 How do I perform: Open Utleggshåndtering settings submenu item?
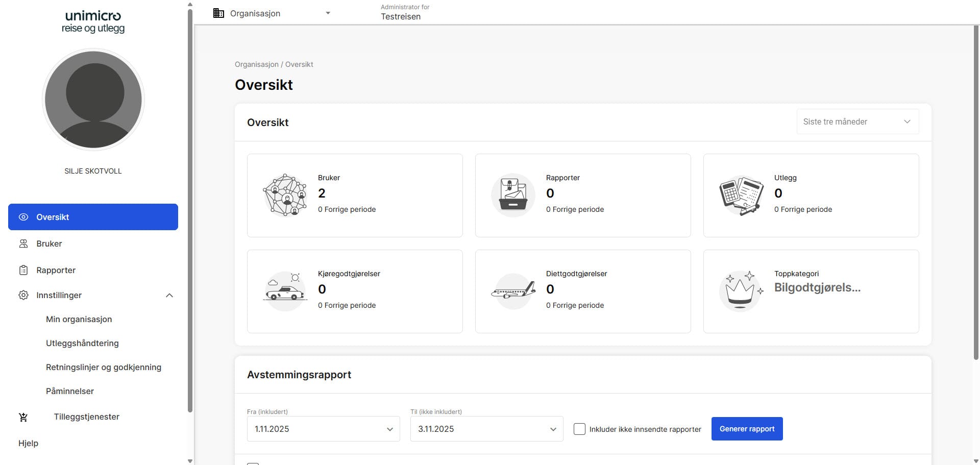(x=82, y=343)
